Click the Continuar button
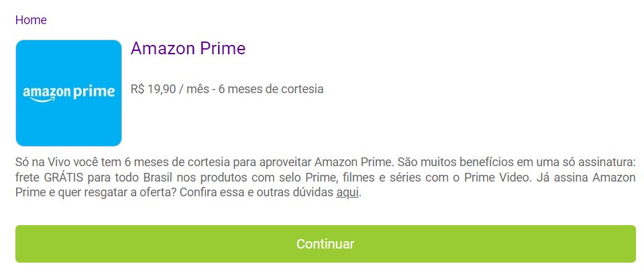 click(325, 244)
